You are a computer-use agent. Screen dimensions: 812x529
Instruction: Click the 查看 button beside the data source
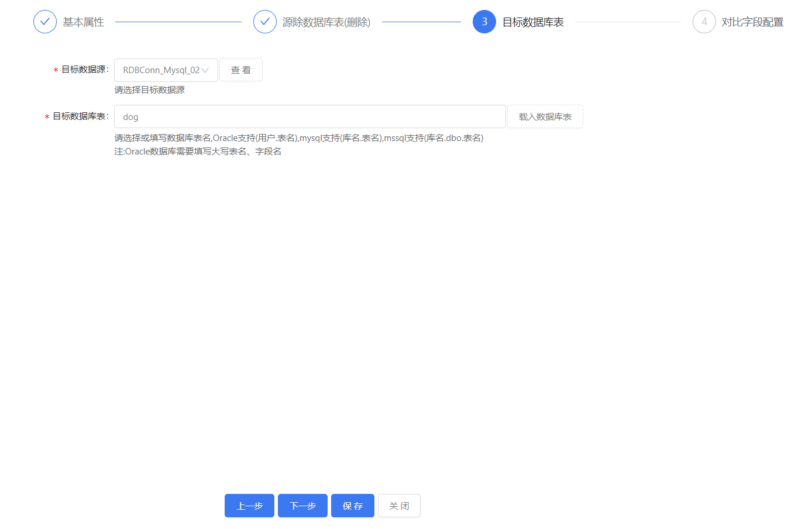click(x=241, y=70)
